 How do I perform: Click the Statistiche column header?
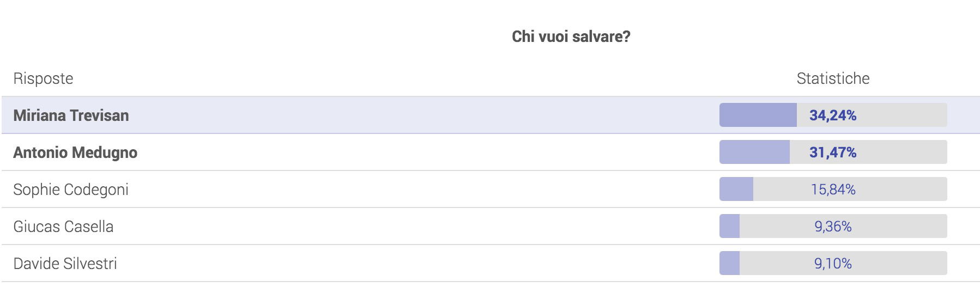click(833, 78)
